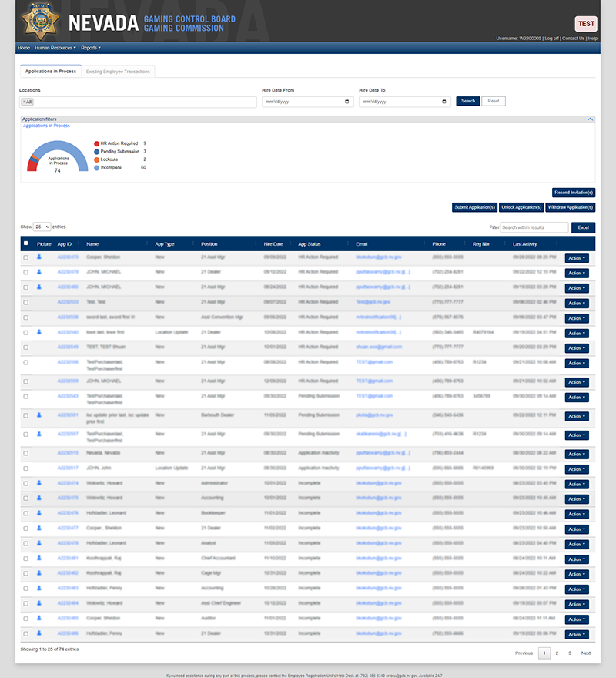616x678 pixels.
Task: Click the Search button
Action: [467, 101]
